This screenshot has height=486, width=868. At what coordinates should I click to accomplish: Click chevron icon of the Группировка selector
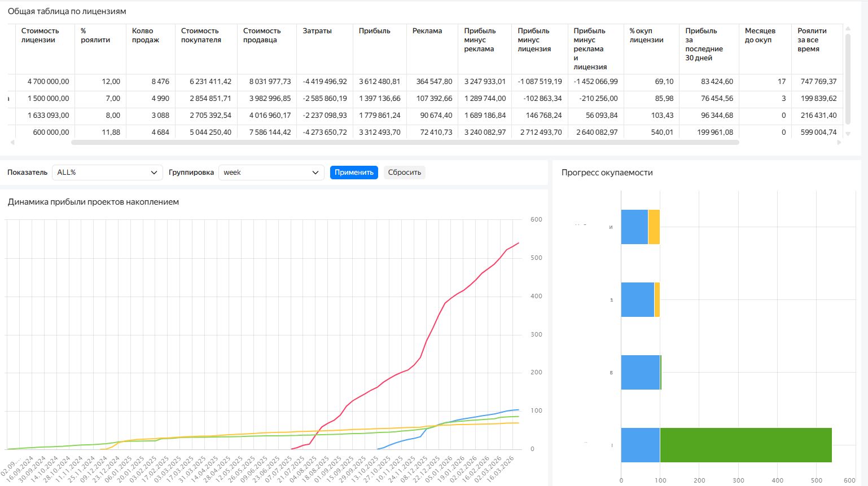pyautogui.click(x=315, y=173)
